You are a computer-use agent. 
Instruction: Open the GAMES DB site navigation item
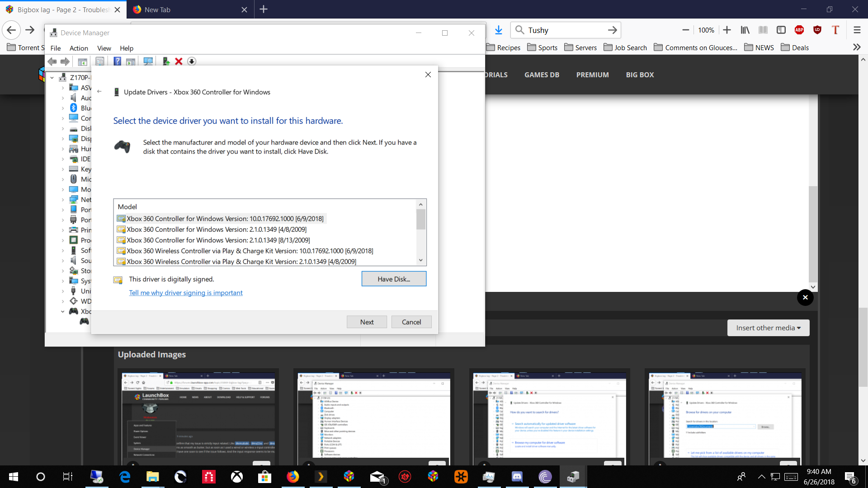pyautogui.click(x=542, y=75)
